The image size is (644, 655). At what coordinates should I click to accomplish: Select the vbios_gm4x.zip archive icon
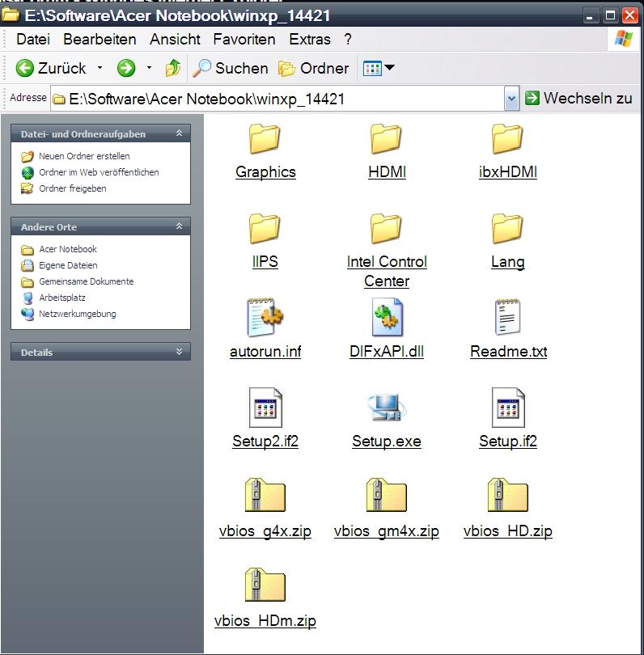pos(386,496)
